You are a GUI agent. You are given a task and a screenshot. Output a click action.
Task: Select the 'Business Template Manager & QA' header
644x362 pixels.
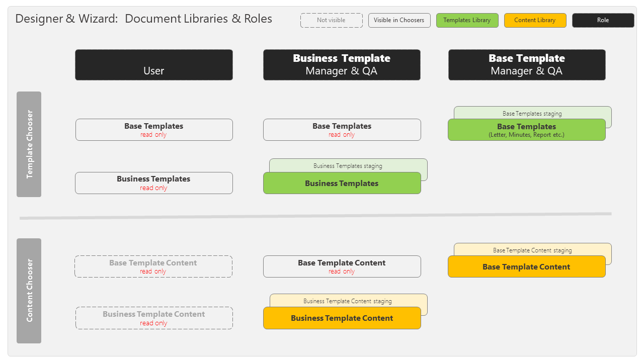coord(342,65)
